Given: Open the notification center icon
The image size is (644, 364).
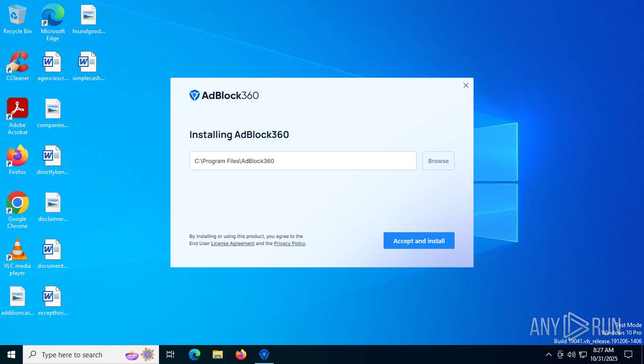Looking at the screenshot, I should click(x=628, y=355).
